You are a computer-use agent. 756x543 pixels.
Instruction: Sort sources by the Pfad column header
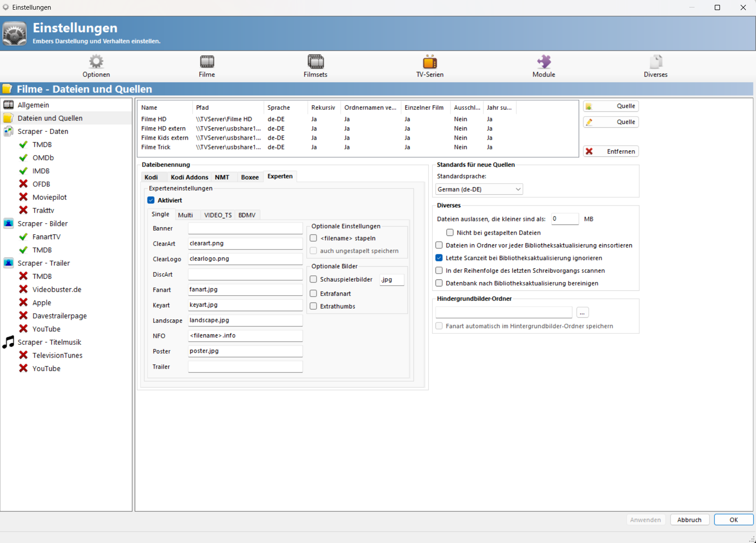pos(229,108)
